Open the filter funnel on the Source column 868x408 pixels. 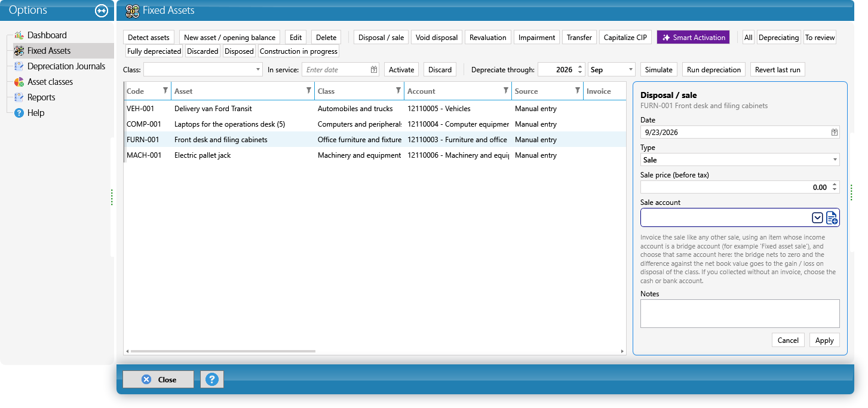click(x=578, y=91)
